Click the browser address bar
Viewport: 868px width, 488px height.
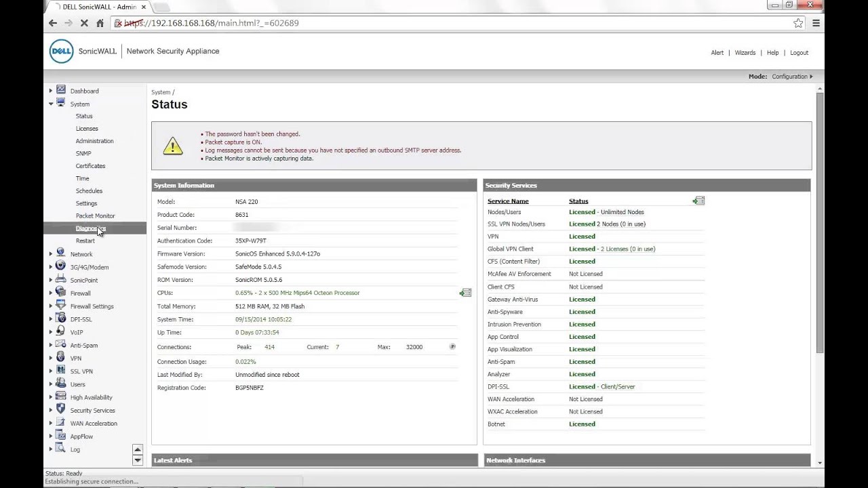pyautogui.click(x=451, y=23)
